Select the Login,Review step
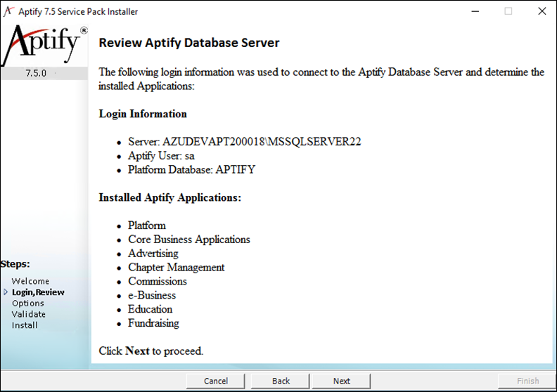The width and height of the screenshot is (557, 392). point(38,292)
